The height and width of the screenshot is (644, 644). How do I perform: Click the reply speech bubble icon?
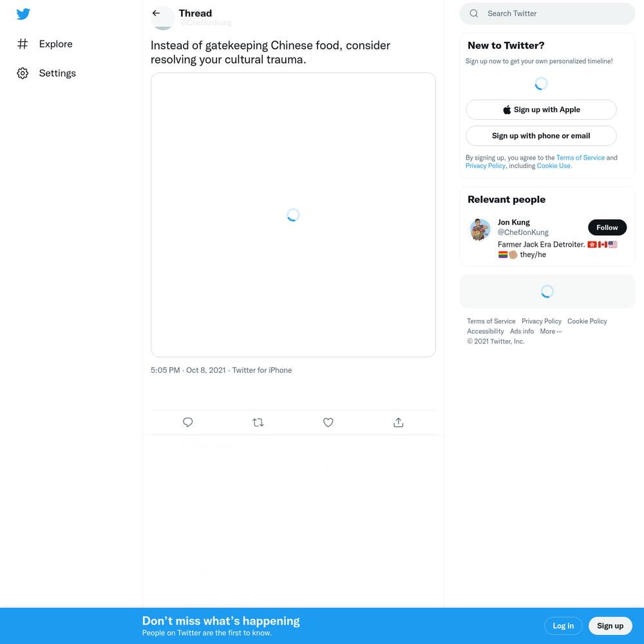coord(187,422)
